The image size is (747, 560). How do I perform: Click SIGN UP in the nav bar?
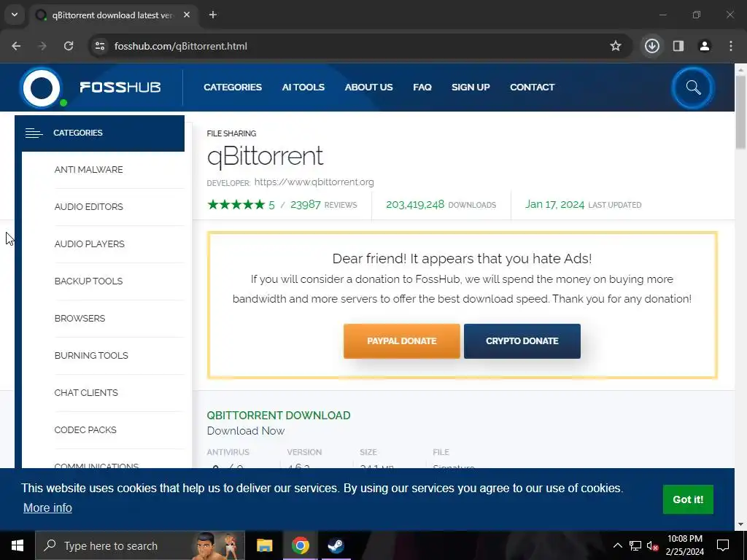tap(471, 87)
